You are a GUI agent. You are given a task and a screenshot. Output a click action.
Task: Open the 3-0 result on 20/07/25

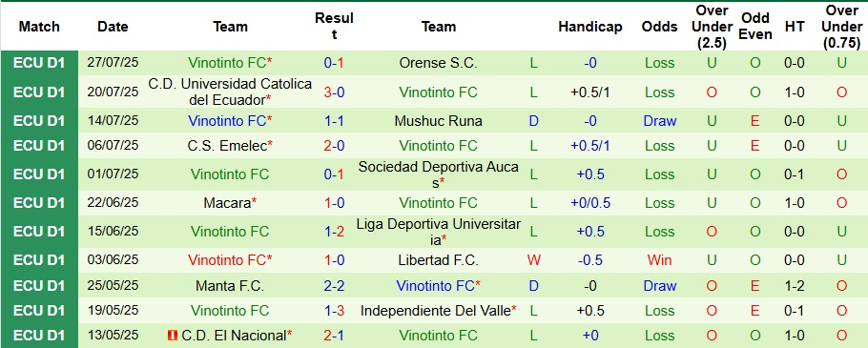pyautogui.click(x=334, y=92)
